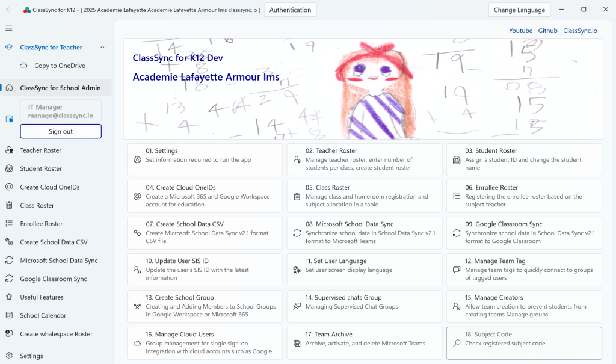Open the Youtube link
Viewport: 616px width, 364px height.
coord(521,31)
